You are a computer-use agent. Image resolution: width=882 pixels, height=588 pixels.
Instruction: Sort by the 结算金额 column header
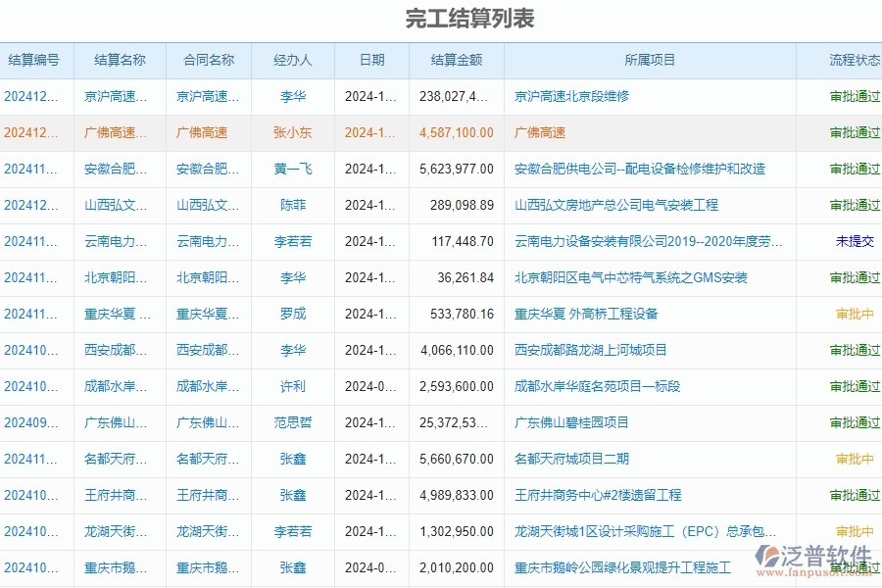point(457,60)
